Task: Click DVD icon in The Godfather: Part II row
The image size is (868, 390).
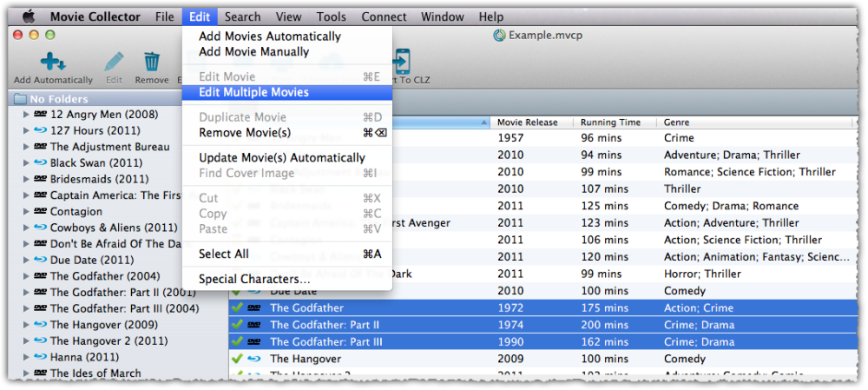Action: [x=254, y=325]
